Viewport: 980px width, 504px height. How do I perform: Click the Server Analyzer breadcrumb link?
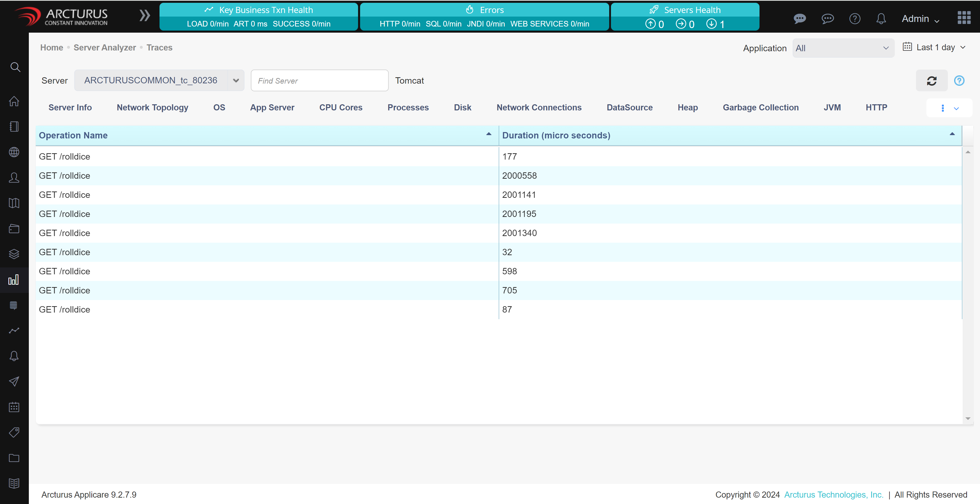click(x=105, y=47)
